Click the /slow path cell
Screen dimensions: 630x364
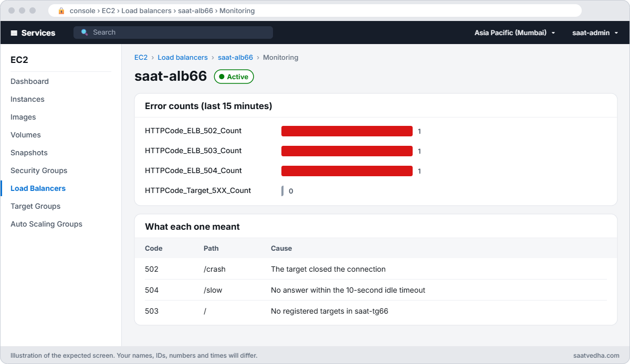[x=213, y=290]
